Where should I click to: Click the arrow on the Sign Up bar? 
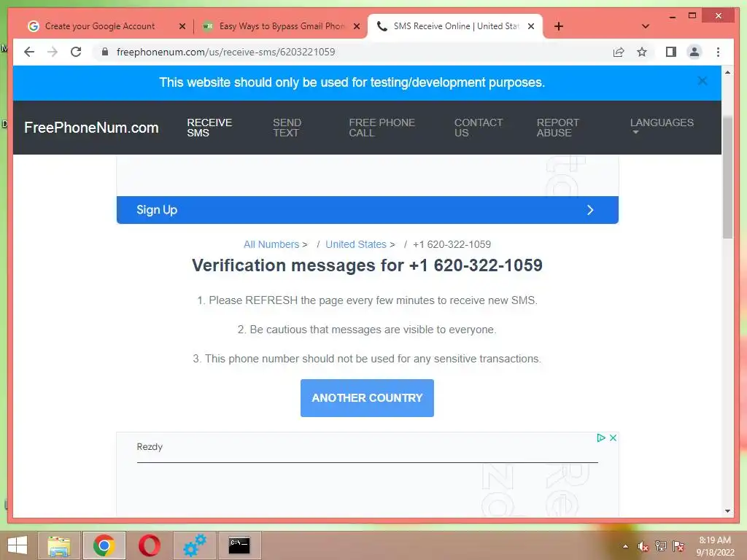click(x=589, y=210)
